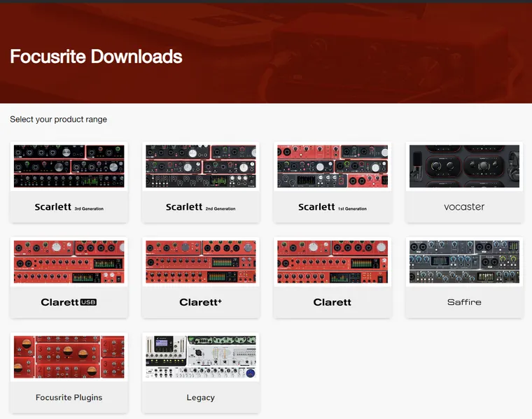Select the Scarlett 1st Generation label
Image resolution: width=532 pixels, height=419 pixels.
coord(332,207)
